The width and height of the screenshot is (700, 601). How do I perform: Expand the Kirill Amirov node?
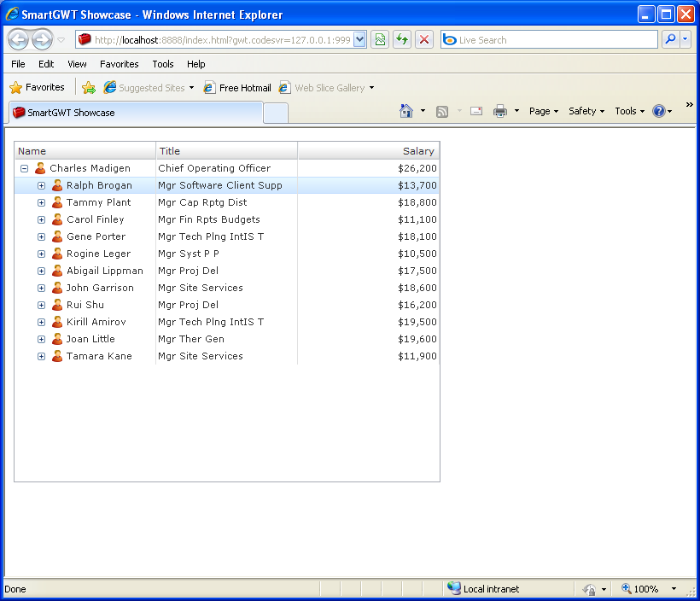(x=42, y=322)
